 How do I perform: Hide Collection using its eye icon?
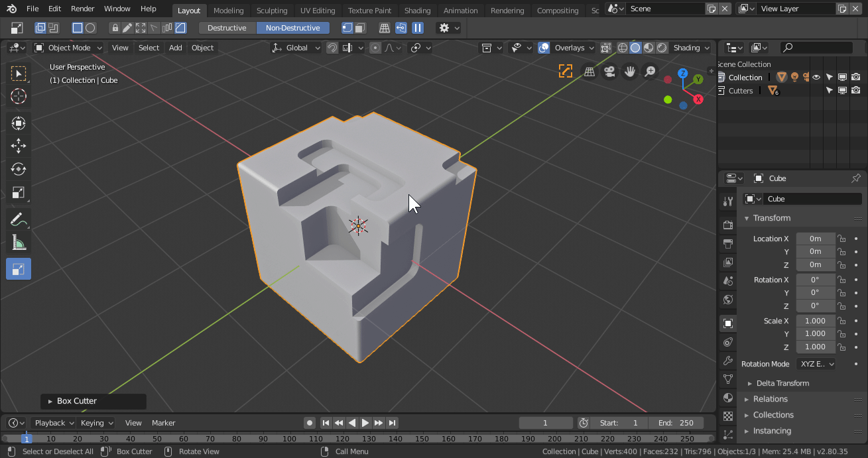tap(816, 78)
